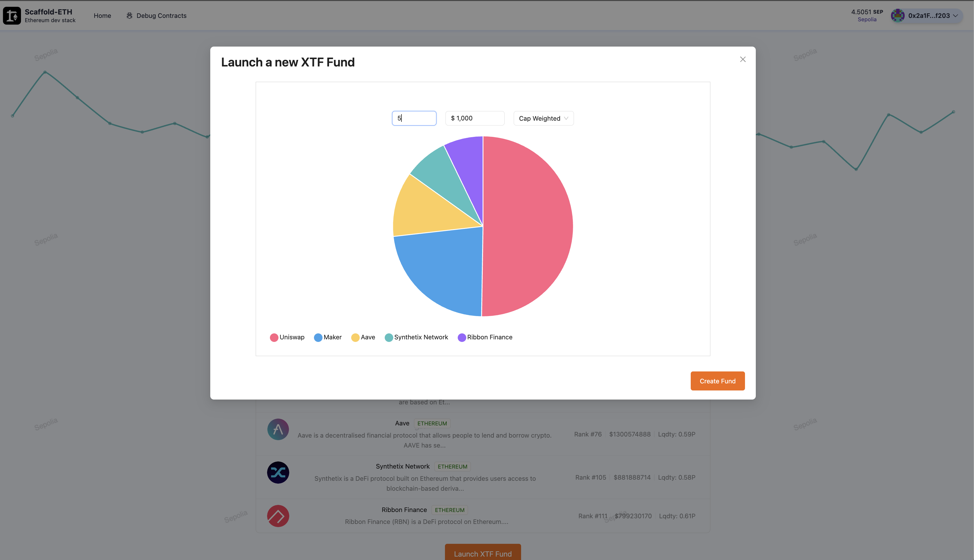This screenshot has width=974, height=560.
Task: Toggle Uniswap legend marker in chart
Action: click(274, 337)
